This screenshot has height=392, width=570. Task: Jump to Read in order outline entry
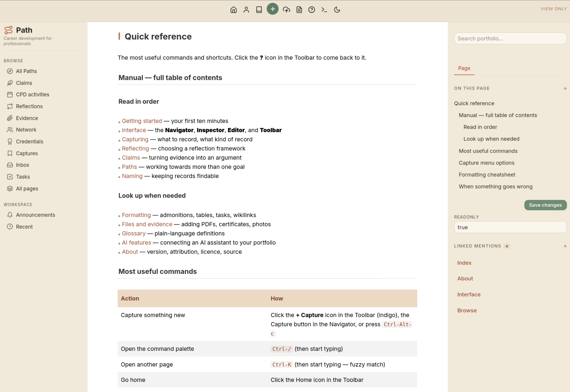(480, 127)
